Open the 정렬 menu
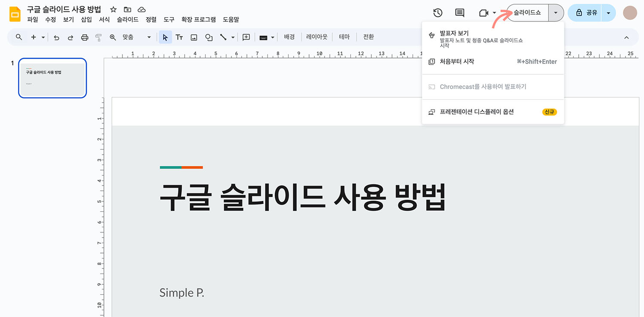 pos(151,20)
